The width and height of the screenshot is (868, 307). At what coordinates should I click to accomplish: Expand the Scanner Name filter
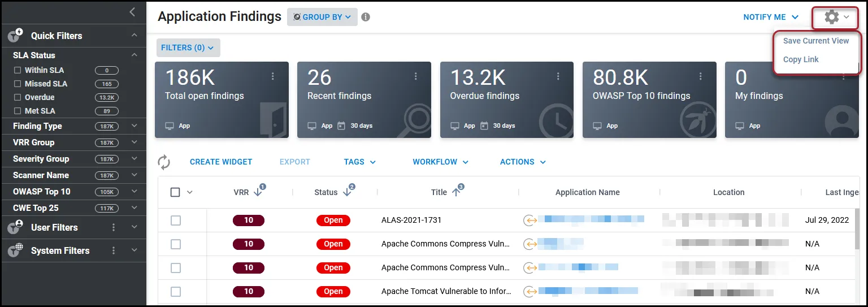[134, 175]
